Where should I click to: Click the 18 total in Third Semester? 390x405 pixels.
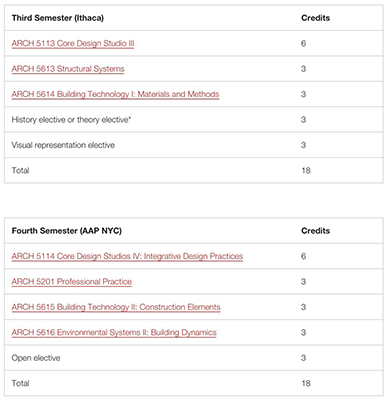point(306,171)
